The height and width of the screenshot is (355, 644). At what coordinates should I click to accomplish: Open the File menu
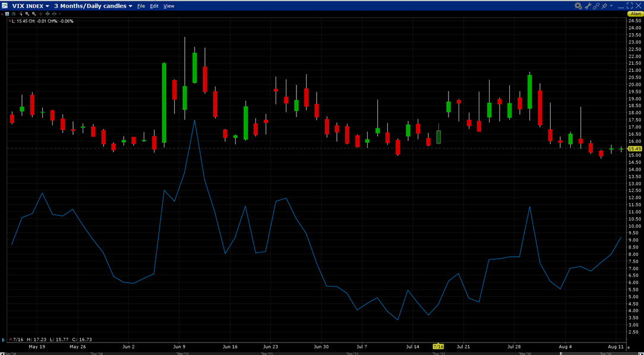pyautogui.click(x=141, y=6)
